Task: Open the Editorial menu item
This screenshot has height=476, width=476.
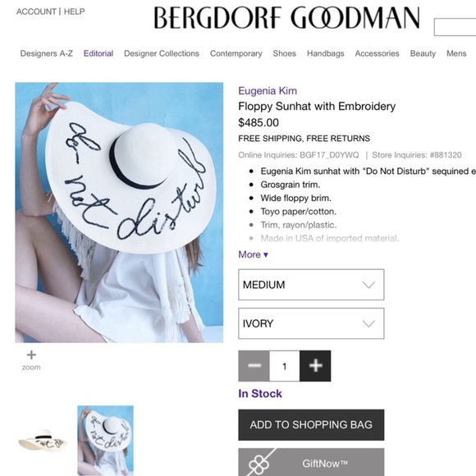Action: 98,53
